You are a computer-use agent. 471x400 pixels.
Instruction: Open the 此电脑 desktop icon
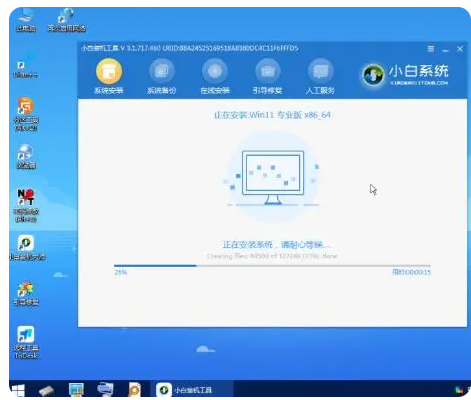[x=26, y=21]
